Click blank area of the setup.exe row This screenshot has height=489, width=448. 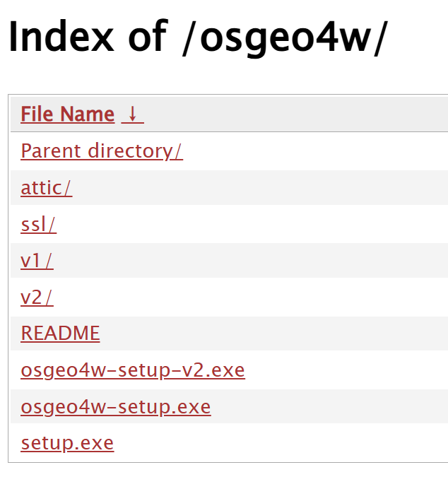click(x=281, y=443)
